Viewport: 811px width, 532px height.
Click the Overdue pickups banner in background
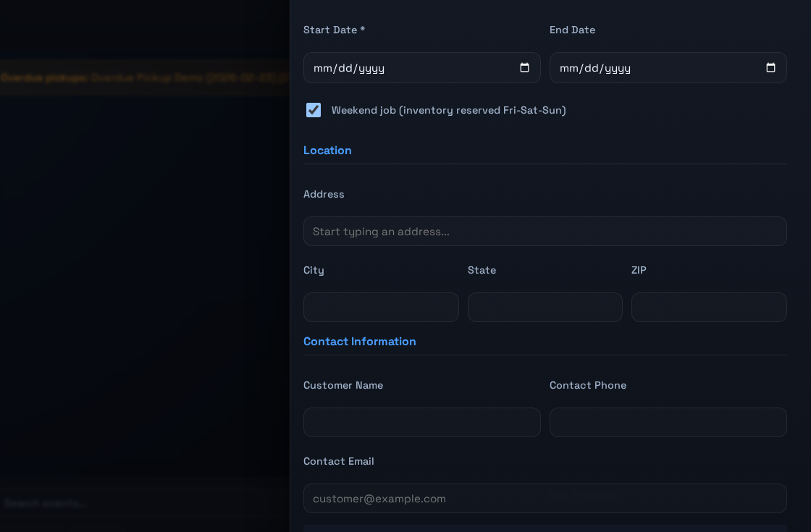(145, 77)
